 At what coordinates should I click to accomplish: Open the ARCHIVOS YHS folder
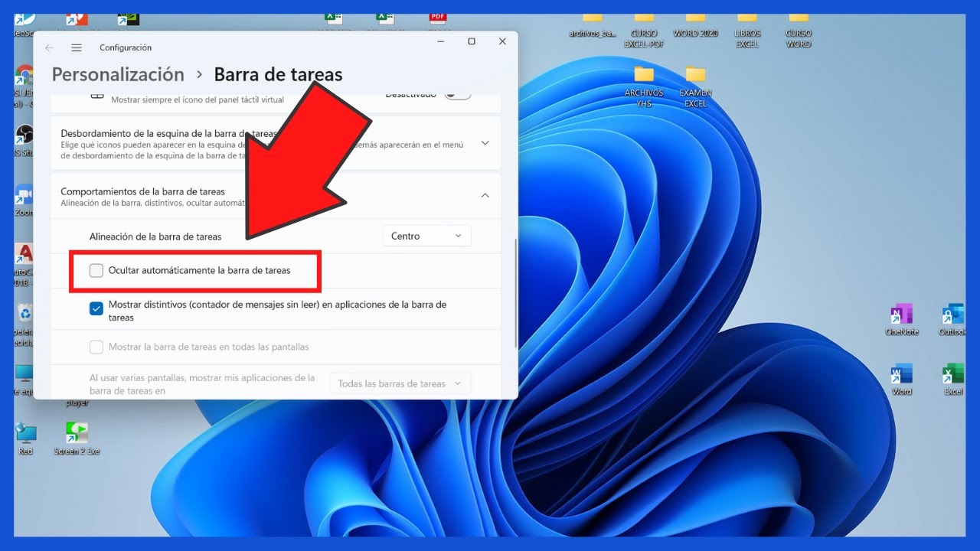[x=644, y=77]
